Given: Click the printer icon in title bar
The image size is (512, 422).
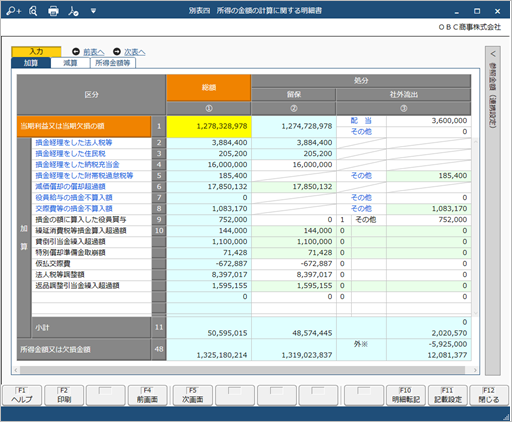Looking at the screenshot, I should (x=53, y=11).
